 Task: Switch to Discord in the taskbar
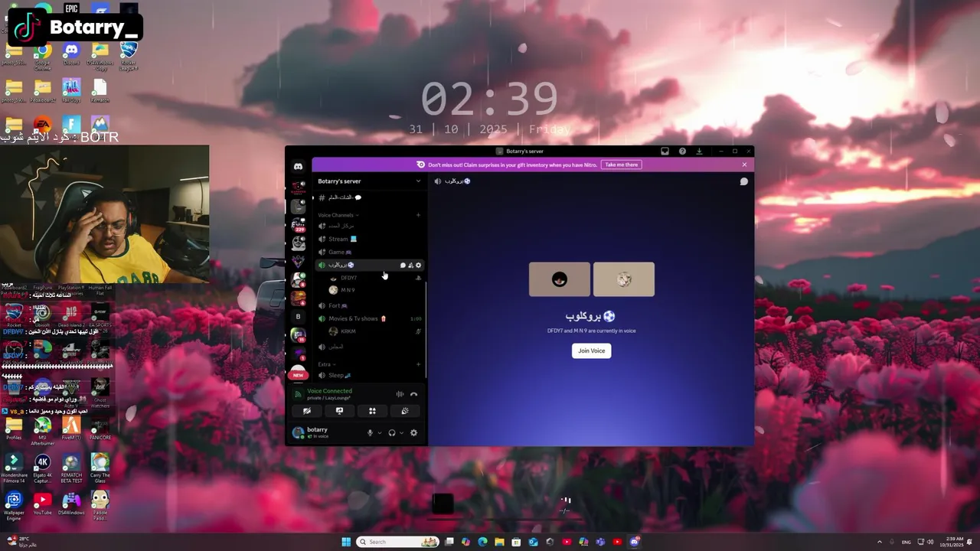click(634, 542)
